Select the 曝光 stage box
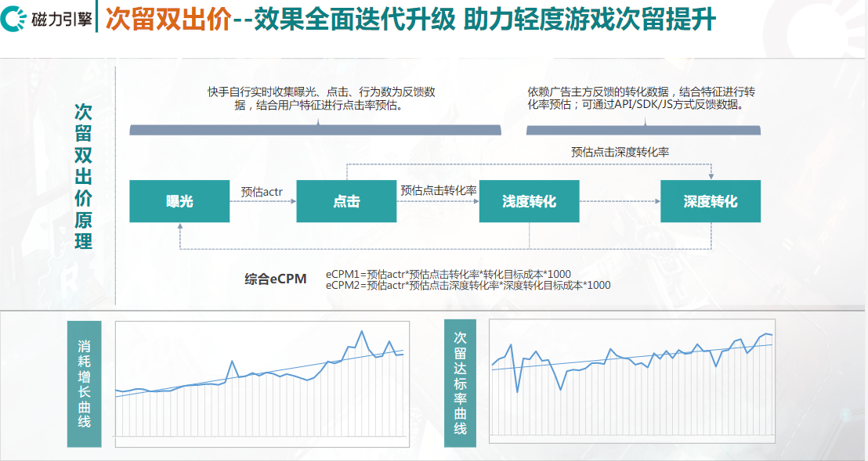Image resolution: width=868 pixels, height=461 pixels. [x=179, y=201]
